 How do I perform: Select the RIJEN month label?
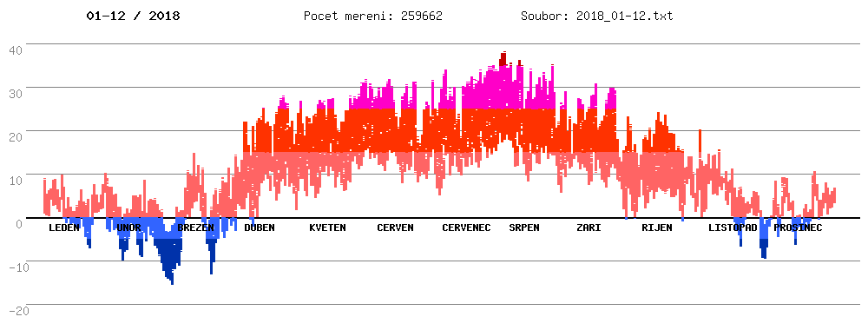(657, 228)
